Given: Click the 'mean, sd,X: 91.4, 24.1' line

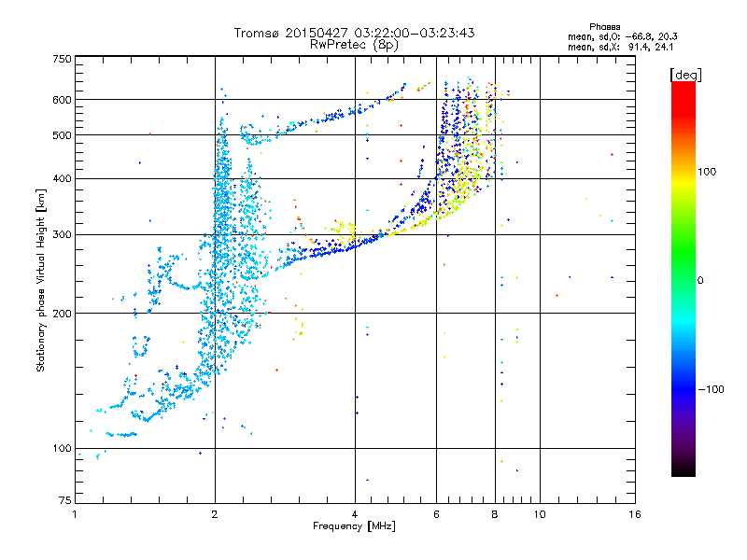Looking at the screenshot, I should (620, 48).
